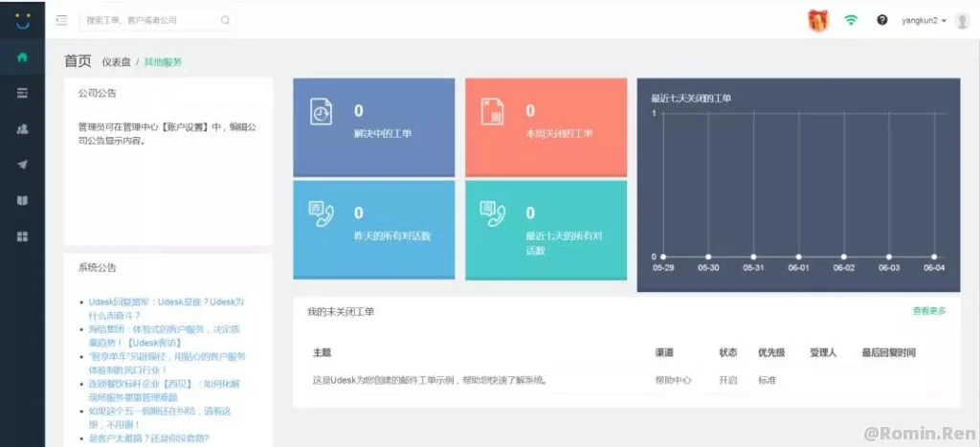Switch to the 其他服务 tab
The width and height of the screenshot is (980, 447).
click(163, 62)
